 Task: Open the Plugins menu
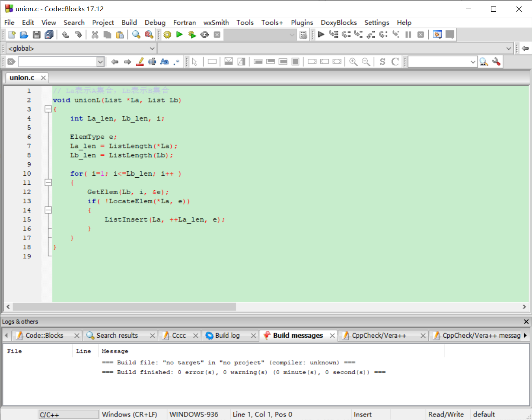(302, 22)
